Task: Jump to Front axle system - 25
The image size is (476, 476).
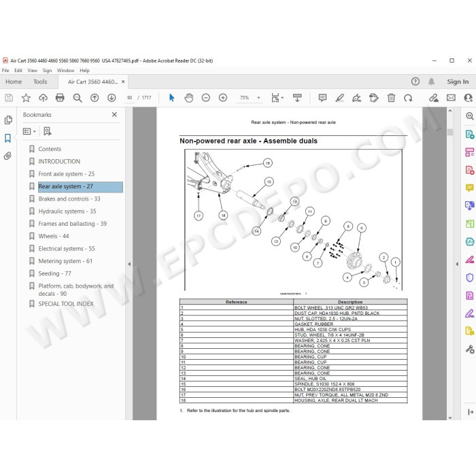Action: pyautogui.click(x=67, y=174)
